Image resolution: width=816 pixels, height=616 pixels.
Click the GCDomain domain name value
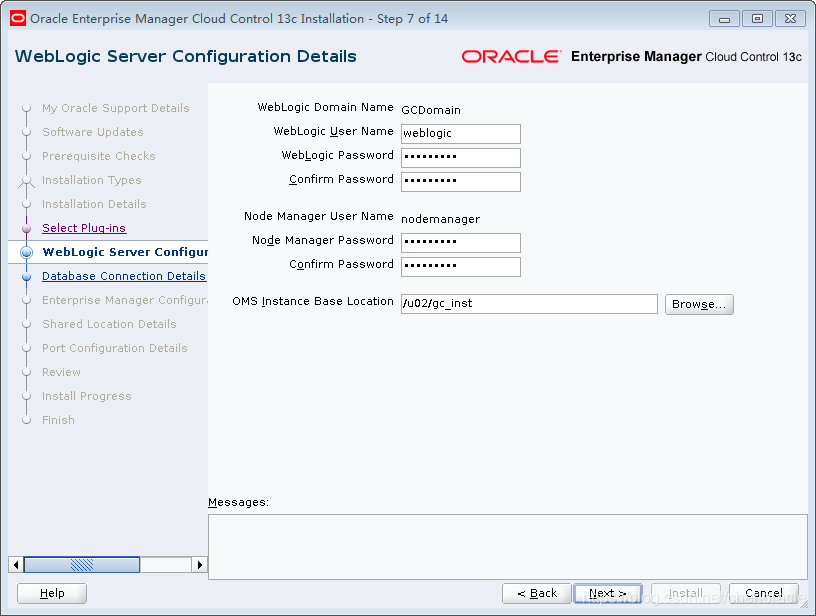(431, 110)
